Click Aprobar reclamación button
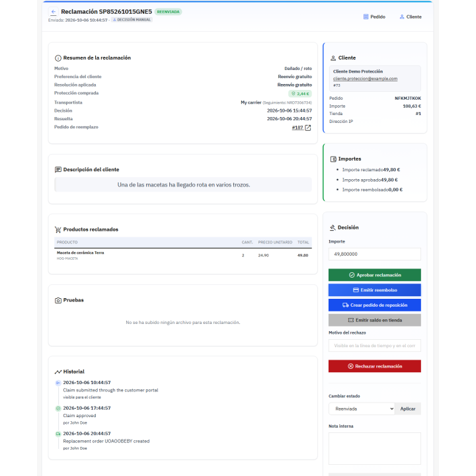Image resolution: width=476 pixels, height=476 pixels. coord(375,275)
